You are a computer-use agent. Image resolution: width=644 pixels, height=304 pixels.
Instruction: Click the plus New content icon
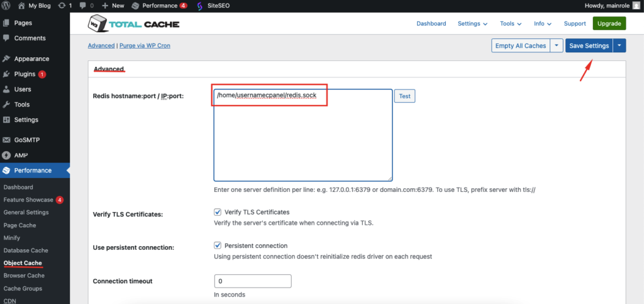coord(105,6)
